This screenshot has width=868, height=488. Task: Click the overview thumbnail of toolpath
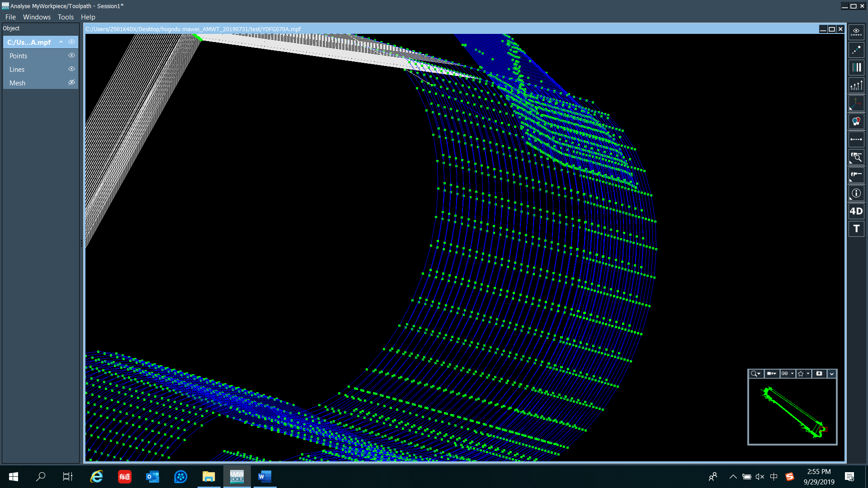tap(792, 412)
